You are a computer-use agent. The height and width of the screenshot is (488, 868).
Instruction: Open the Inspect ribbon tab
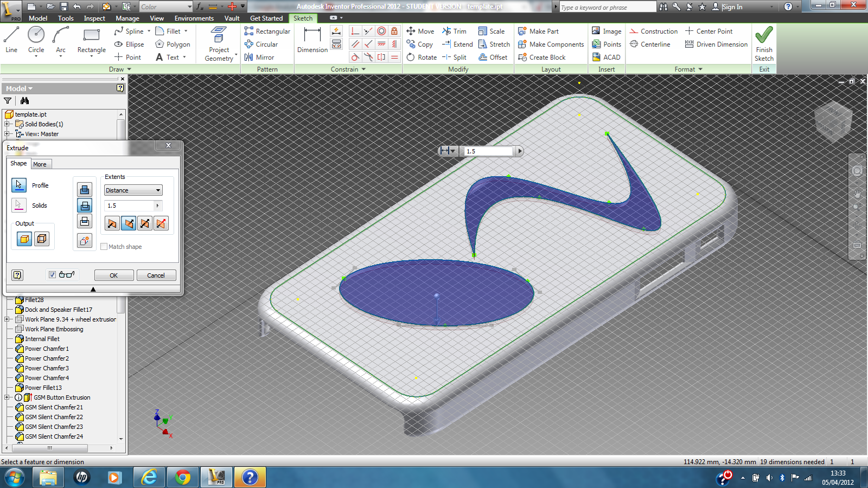94,18
